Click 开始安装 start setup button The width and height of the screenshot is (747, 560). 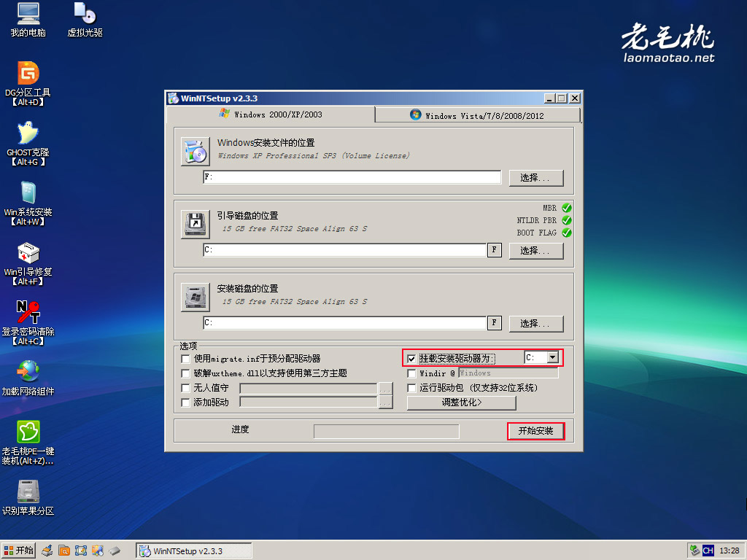coord(536,431)
